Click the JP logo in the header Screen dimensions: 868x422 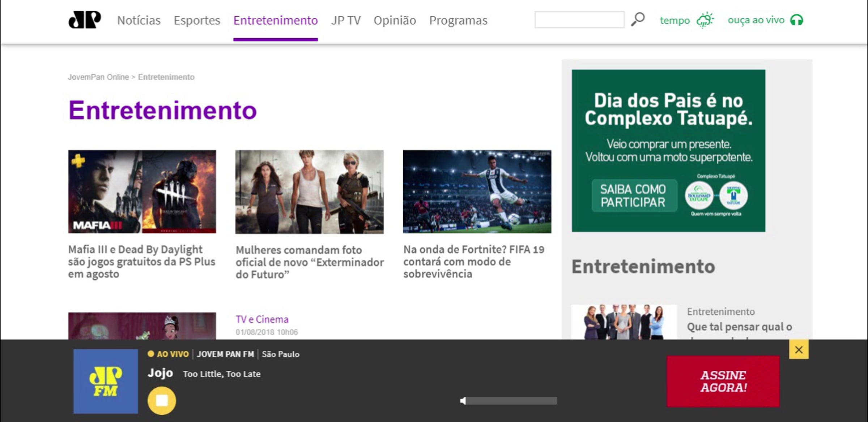click(84, 20)
